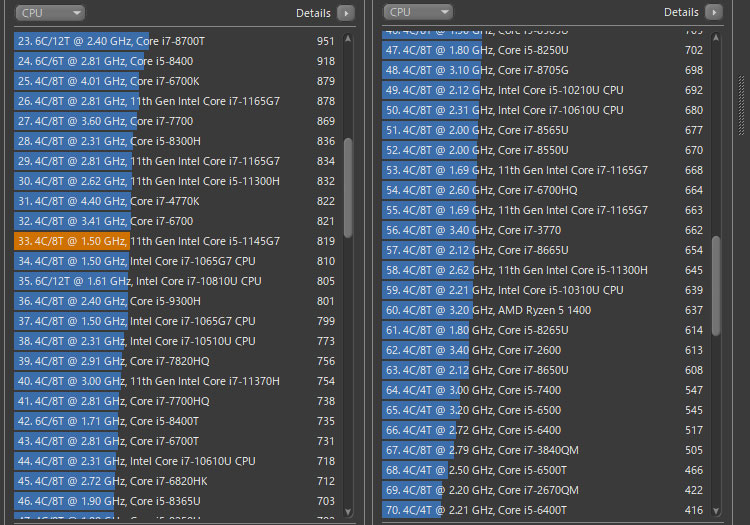
Task: Click the scrollbar thumb beside the i7-1165G7 score 834
Action: (x=348, y=188)
